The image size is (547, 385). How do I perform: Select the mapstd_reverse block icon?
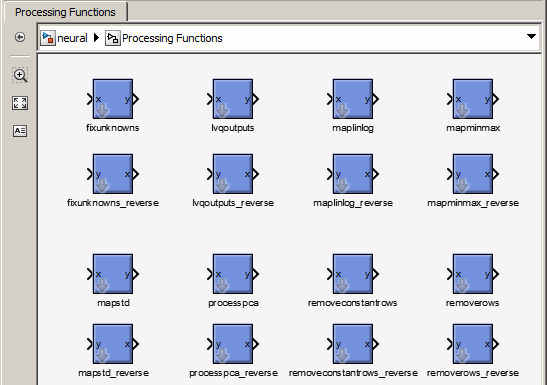click(113, 344)
